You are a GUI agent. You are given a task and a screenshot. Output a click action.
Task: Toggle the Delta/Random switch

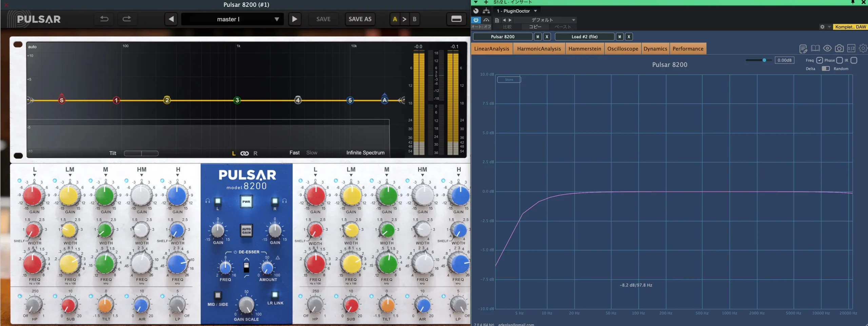coord(826,69)
